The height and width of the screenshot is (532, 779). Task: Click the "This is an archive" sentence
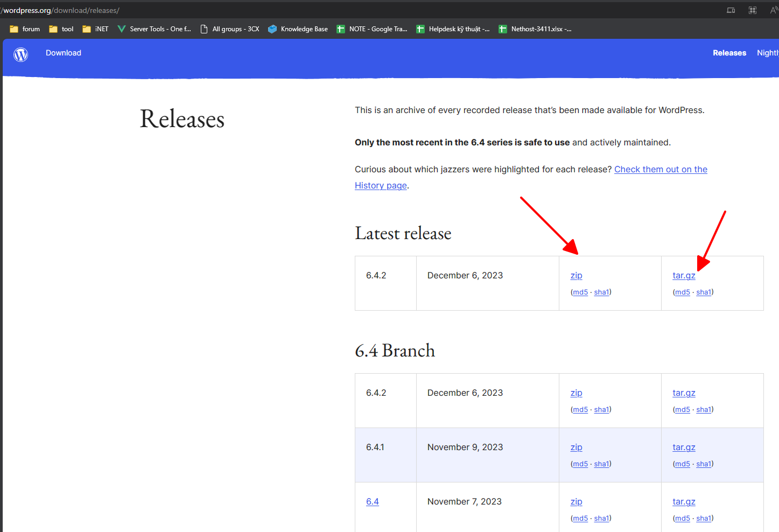[530, 110]
